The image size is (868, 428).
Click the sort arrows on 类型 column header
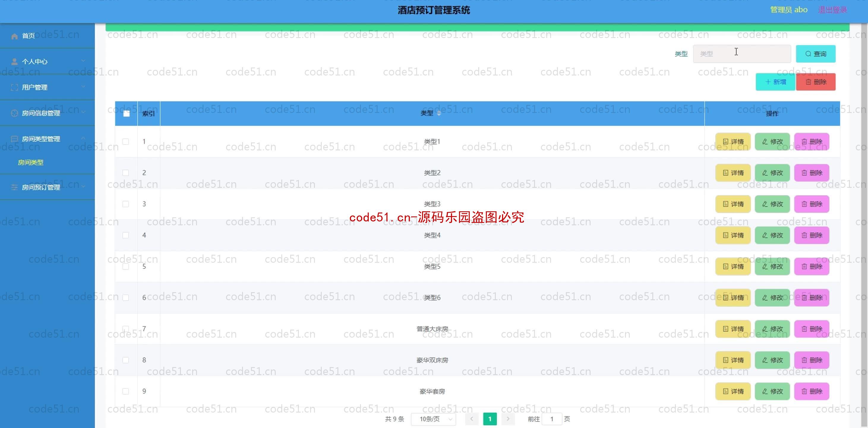click(x=439, y=113)
